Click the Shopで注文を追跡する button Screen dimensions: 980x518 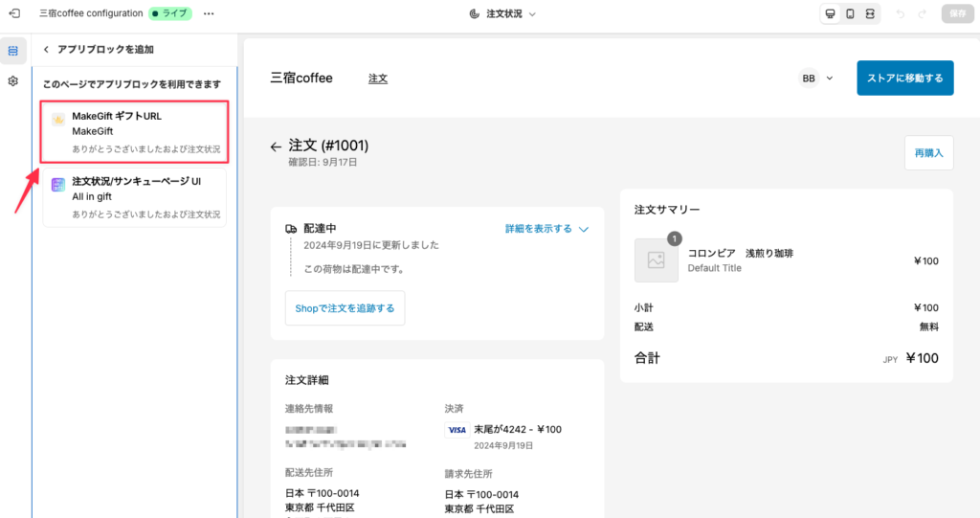click(345, 307)
